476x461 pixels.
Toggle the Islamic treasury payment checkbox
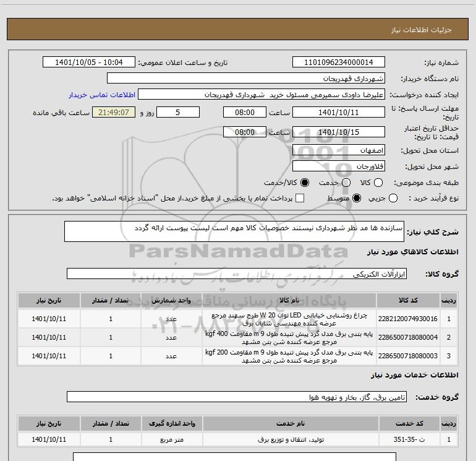[300, 198]
